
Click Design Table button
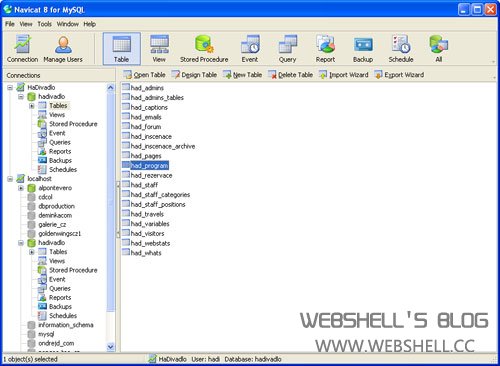point(194,75)
